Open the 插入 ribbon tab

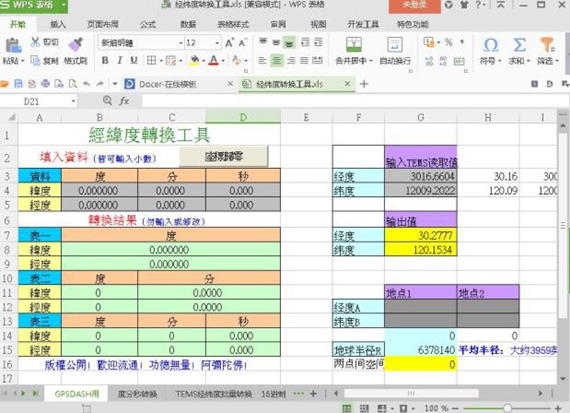click(58, 24)
